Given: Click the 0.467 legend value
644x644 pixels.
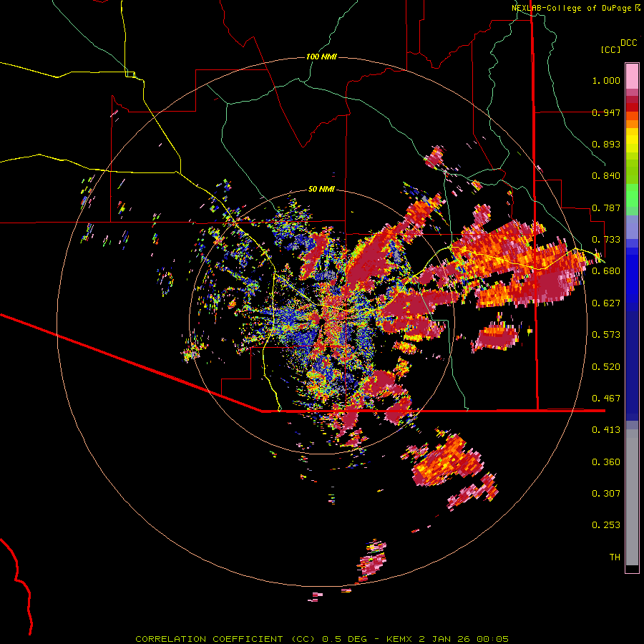Looking at the screenshot, I should pos(606,399).
